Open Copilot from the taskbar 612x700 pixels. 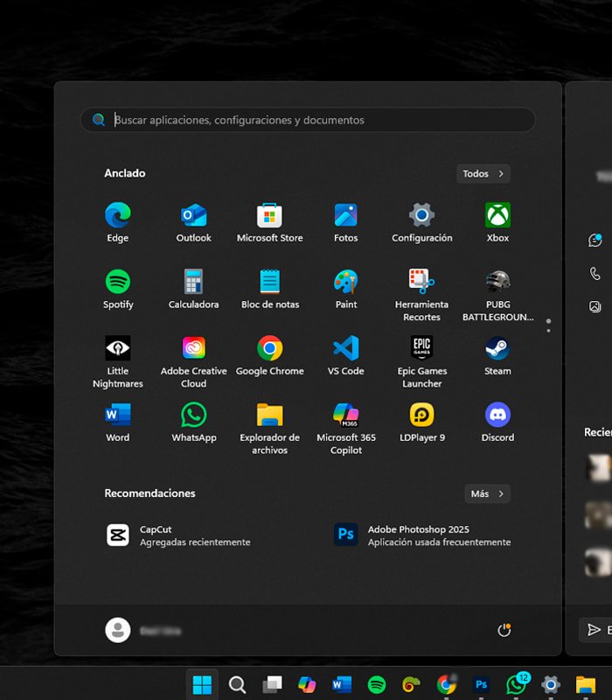307,684
